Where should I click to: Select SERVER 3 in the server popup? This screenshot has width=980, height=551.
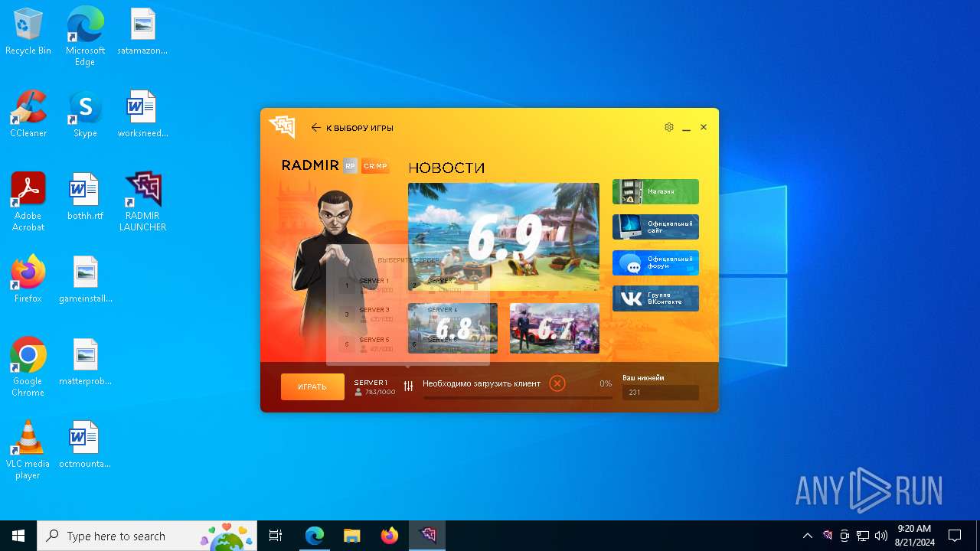pos(367,315)
